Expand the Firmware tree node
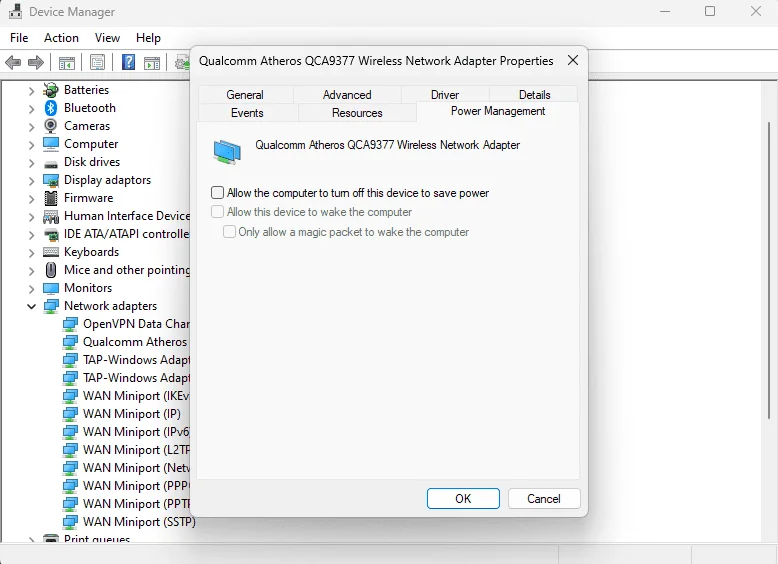The height and width of the screenshot is (564, 778). 31,199
